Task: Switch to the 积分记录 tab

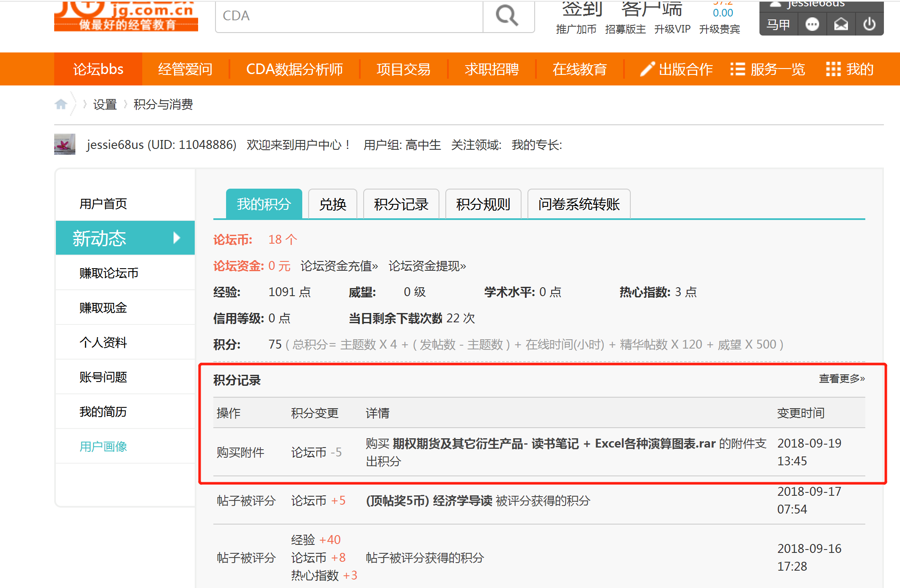Action: click(x=401, y=204)
